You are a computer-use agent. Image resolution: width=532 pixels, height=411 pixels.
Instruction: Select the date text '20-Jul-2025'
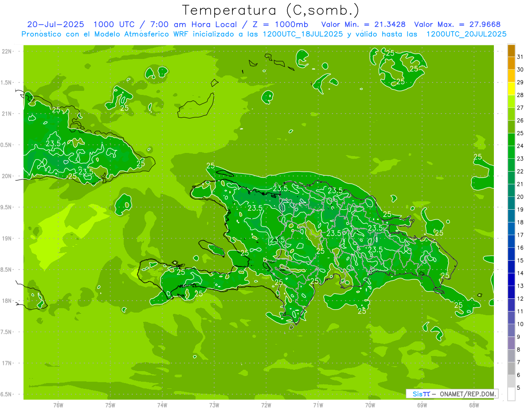pyautogui.click(x=55, y=24)
